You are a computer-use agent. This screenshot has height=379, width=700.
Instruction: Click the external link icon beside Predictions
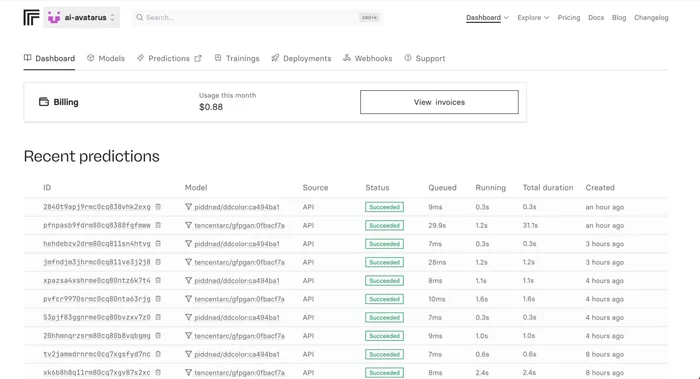[198, 58]
